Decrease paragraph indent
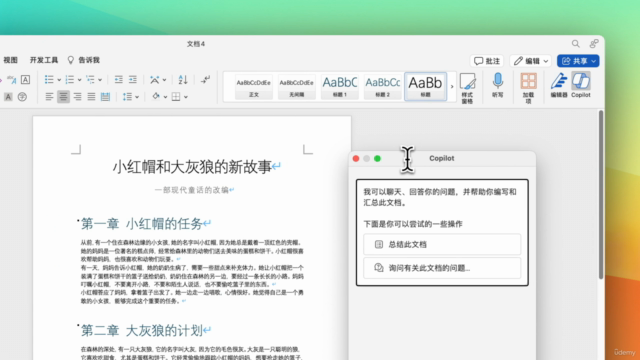This screenshot has height=360, width=640. (x=118, y=80)
